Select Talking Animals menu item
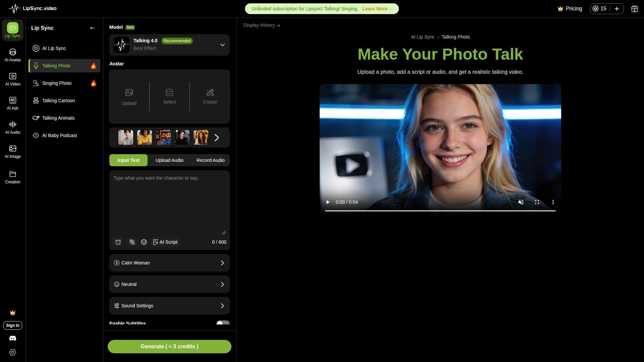The width and height of the screenshot is (644, 362). 64,118
